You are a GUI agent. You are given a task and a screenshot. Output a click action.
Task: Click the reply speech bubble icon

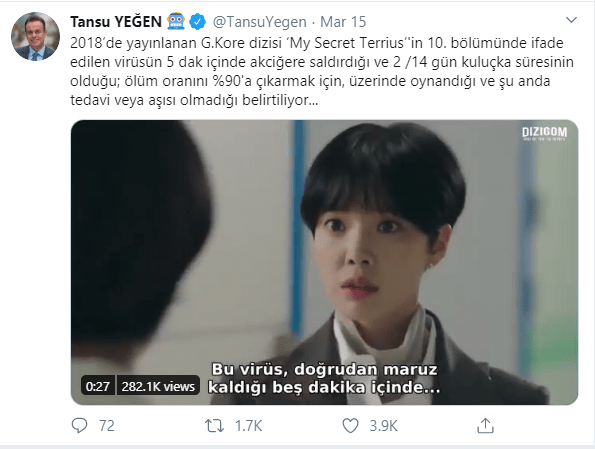point(79,425)
